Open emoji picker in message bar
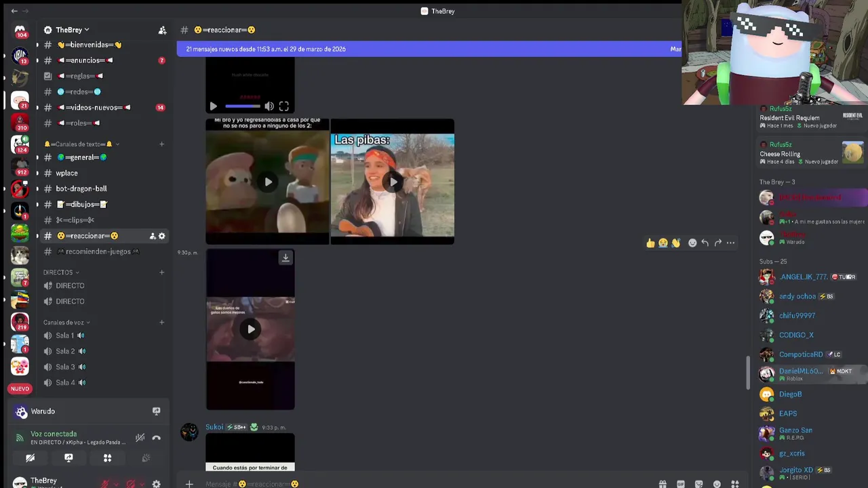The width and height of the screenshot is (868, 488). tap(717, 484)
